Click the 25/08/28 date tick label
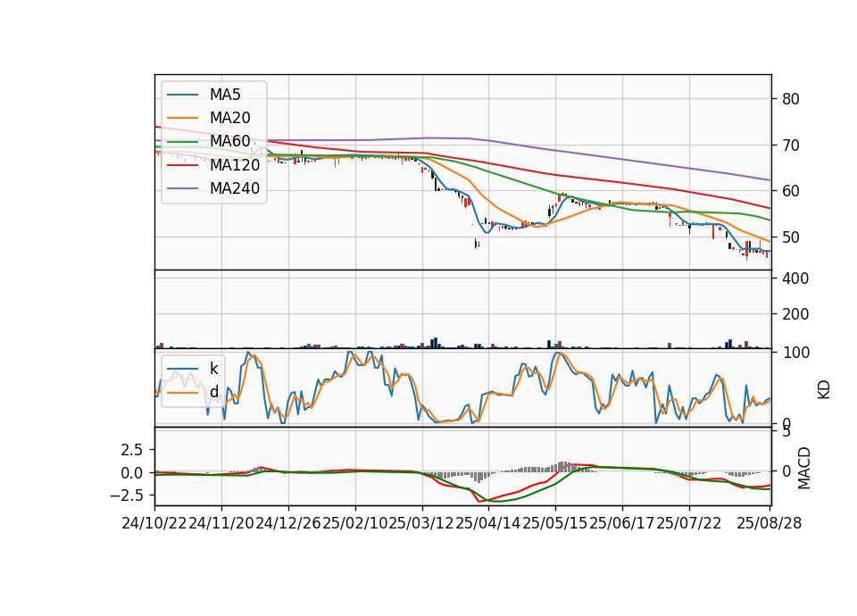This screenshot has height=616, width=857. point(769,523)
